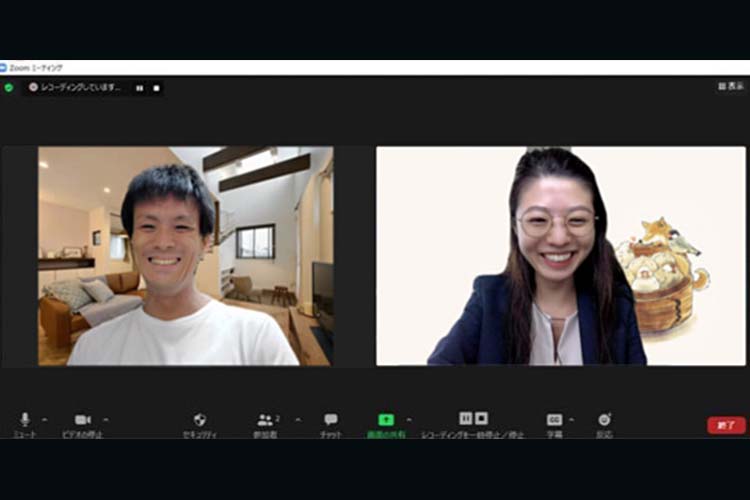Screen dimensions: 750x500
Task: Mute the microphone
Action: pyautogui.click(x=25, y=420)
